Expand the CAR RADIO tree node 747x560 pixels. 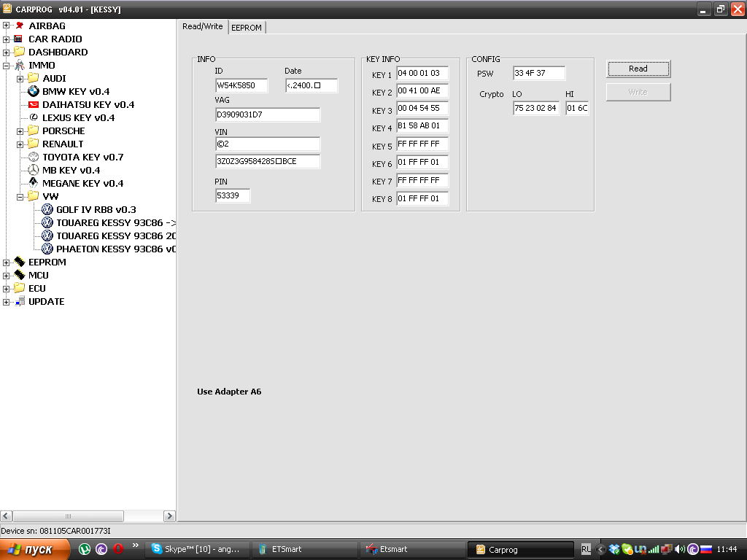pyautogui.click(x=7, y=39)
